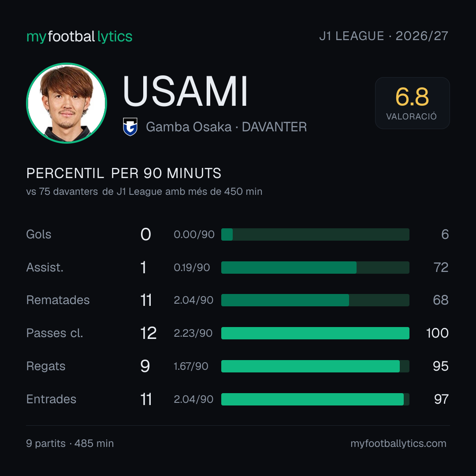Screen dimensions: 476x476
Task: Select the Gamba Osaka · DAVANTER text
Action: (226, 127)
